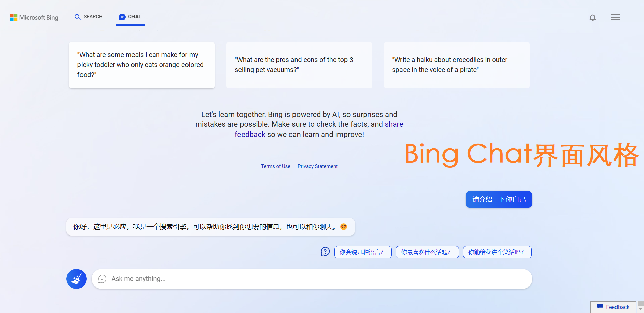Click the Microsoft Bing logo
644x313 pixels.
(x=34, y=17)
